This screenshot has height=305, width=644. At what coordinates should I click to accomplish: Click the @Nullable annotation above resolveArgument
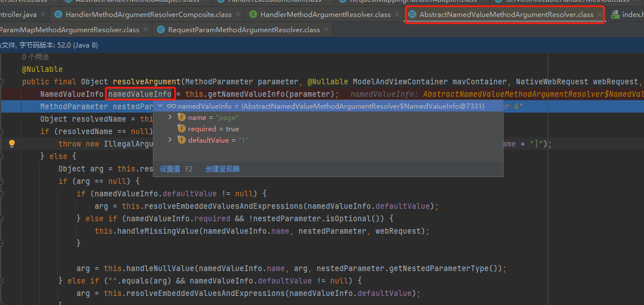(x=42, y=69)
